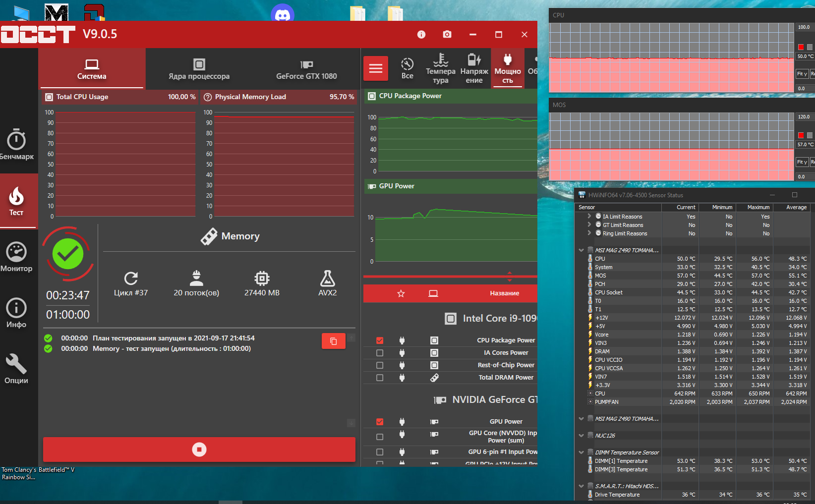
Task: Click the red color swatch in MOS graph window
Action: [801, 135]
